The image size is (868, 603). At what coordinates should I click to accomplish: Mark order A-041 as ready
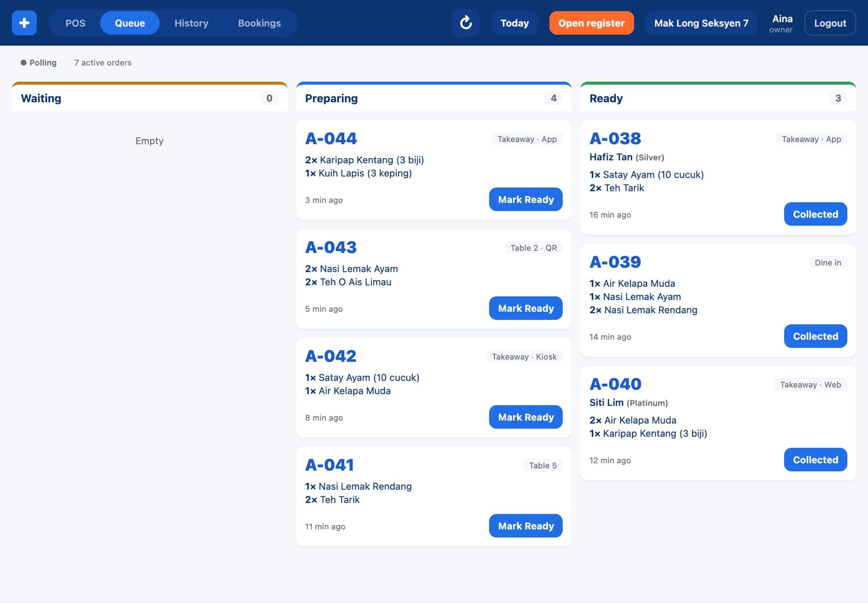(526, 526)
